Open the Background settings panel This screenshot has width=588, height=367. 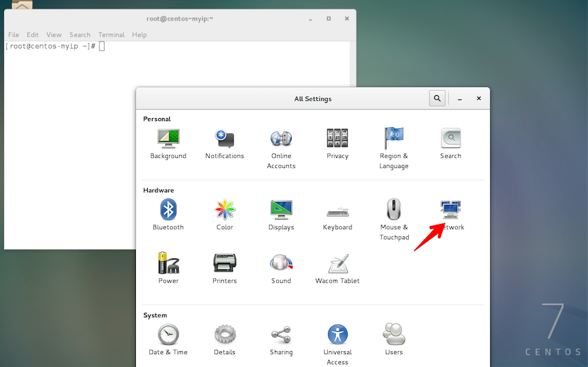coord(168,144)
